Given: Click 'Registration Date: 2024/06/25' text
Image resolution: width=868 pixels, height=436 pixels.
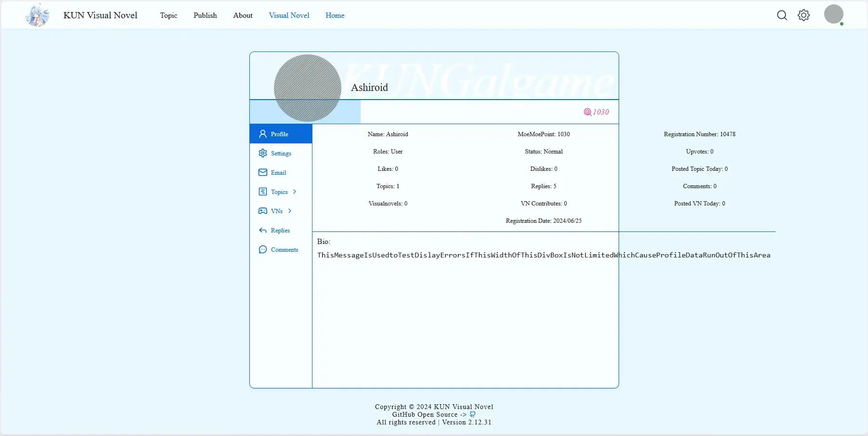Looking at the screenshot, I should coord(544,221).
